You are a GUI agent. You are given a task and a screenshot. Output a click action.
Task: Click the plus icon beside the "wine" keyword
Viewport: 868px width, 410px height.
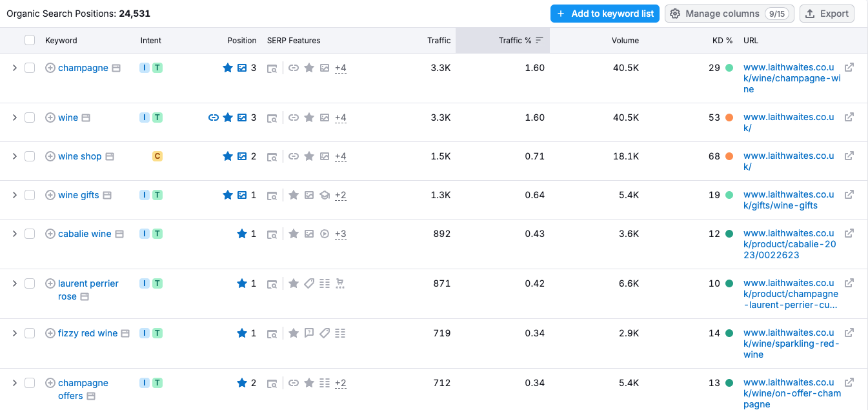[50, 118]
